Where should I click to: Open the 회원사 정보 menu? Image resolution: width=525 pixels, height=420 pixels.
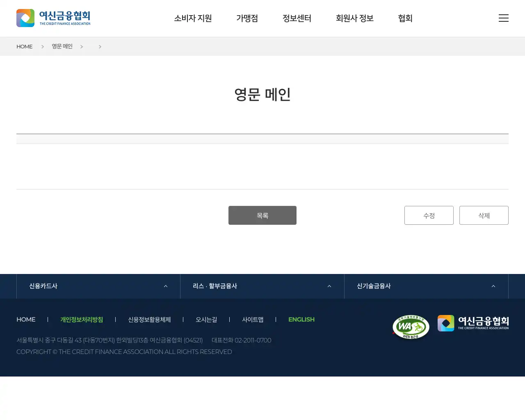pyautogui.click(x=355, y=18)
